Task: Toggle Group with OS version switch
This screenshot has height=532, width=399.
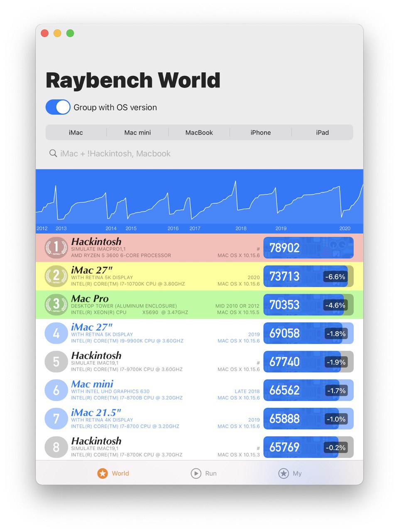Action: [x=58, y=107]
